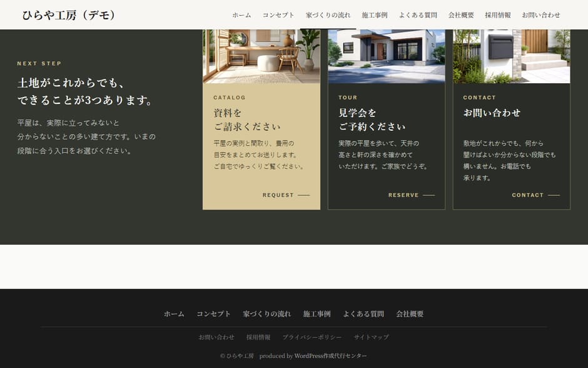Go to ホーム in the top navigation
588x368 pixels.
[x=241, y=15]
